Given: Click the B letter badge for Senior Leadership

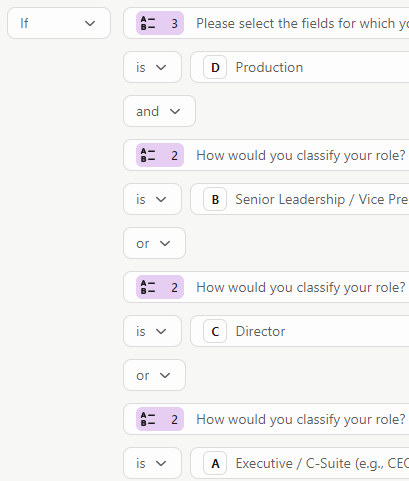Looking at the screenshot, I should click(x=215, y=200).
